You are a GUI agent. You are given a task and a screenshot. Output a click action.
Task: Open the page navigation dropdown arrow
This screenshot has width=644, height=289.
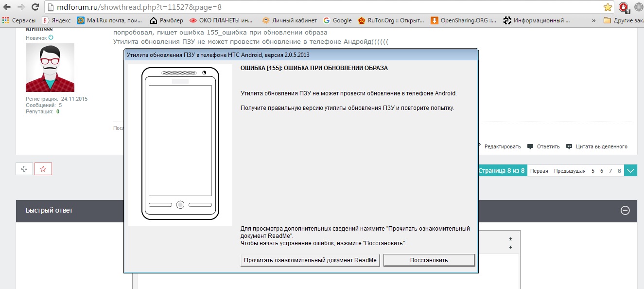tap(630, 171)
